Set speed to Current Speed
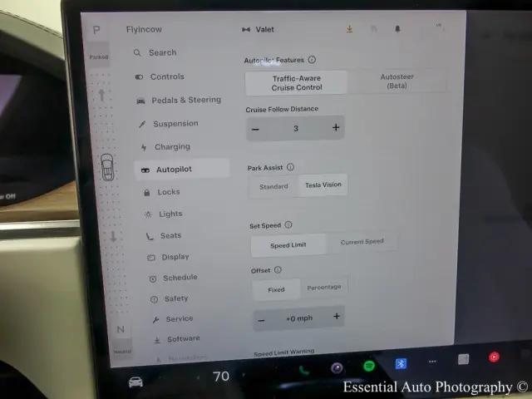The width and height of the screenshot is (532, 399). tap(362, 242)
